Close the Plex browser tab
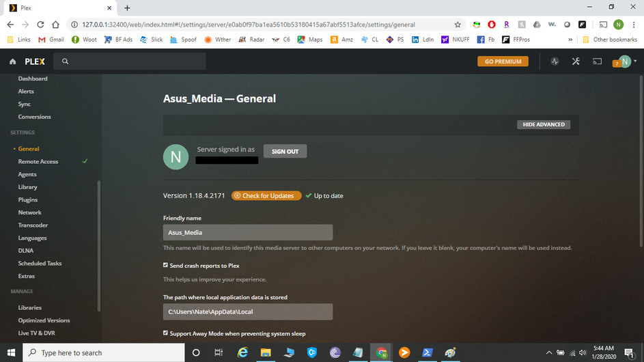 (x=109, y=8)
